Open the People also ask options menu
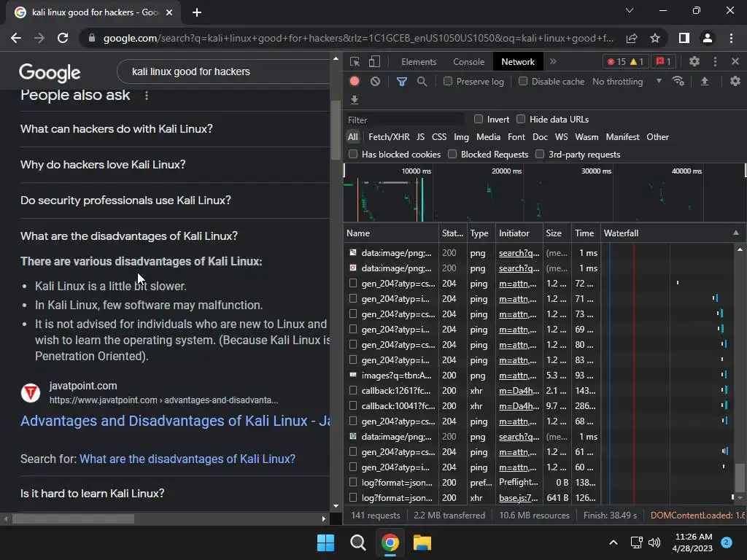This screenshot has width=747, height=560. coord(146,96)
